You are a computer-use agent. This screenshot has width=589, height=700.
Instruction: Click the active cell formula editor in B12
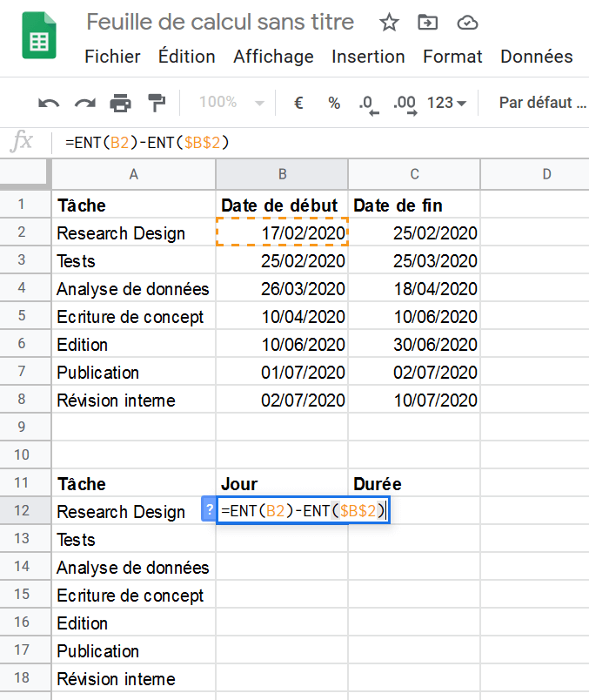303,510
